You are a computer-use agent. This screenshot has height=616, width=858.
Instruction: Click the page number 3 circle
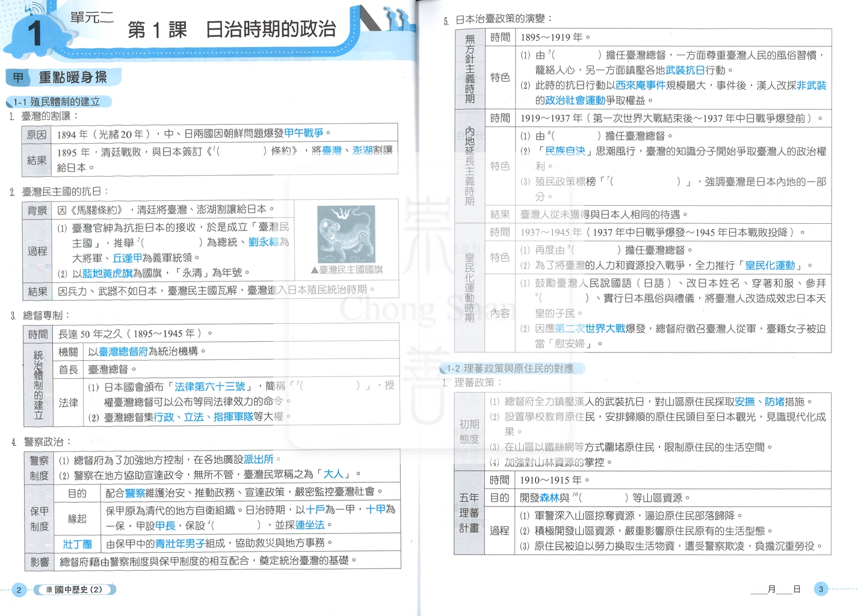tap(821, 590)
